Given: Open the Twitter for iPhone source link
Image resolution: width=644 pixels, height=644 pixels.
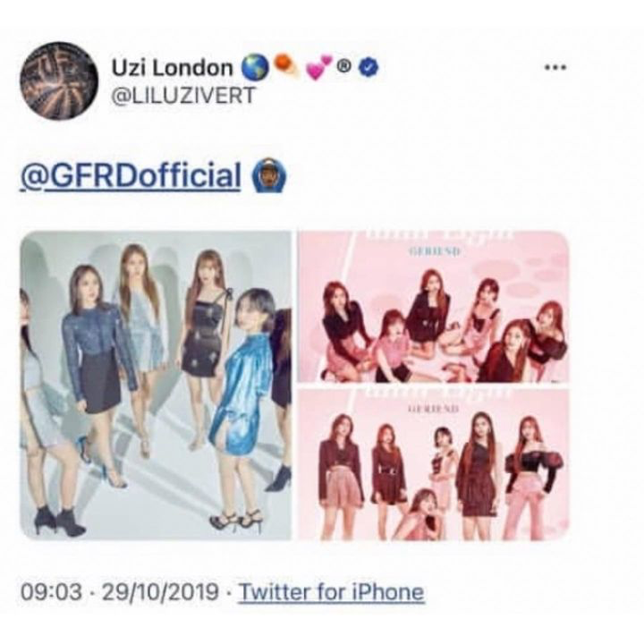Looking at the screenshot, I should tap(332, 591).
